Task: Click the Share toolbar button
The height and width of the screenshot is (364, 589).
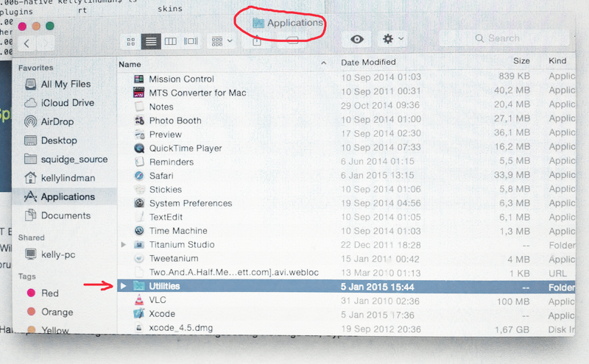Action: pyautogui.click(x=257, y=40)
